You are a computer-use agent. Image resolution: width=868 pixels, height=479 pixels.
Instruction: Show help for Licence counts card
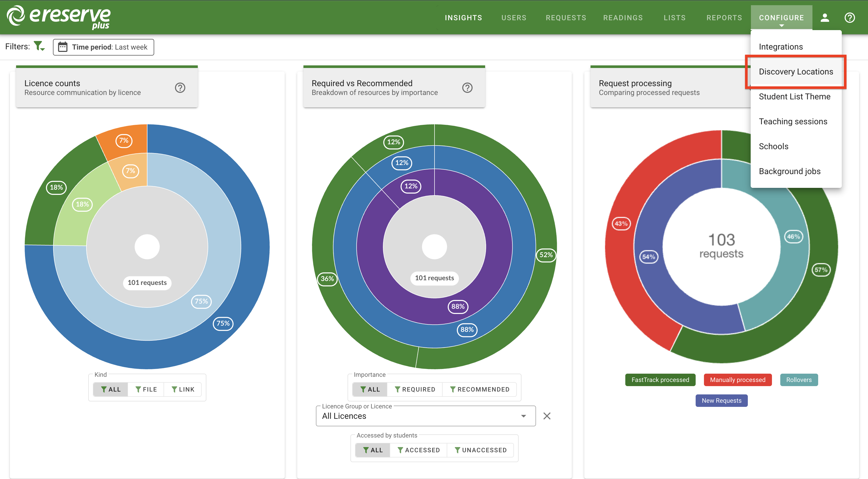pyautogui.click(x=180, y=88)
